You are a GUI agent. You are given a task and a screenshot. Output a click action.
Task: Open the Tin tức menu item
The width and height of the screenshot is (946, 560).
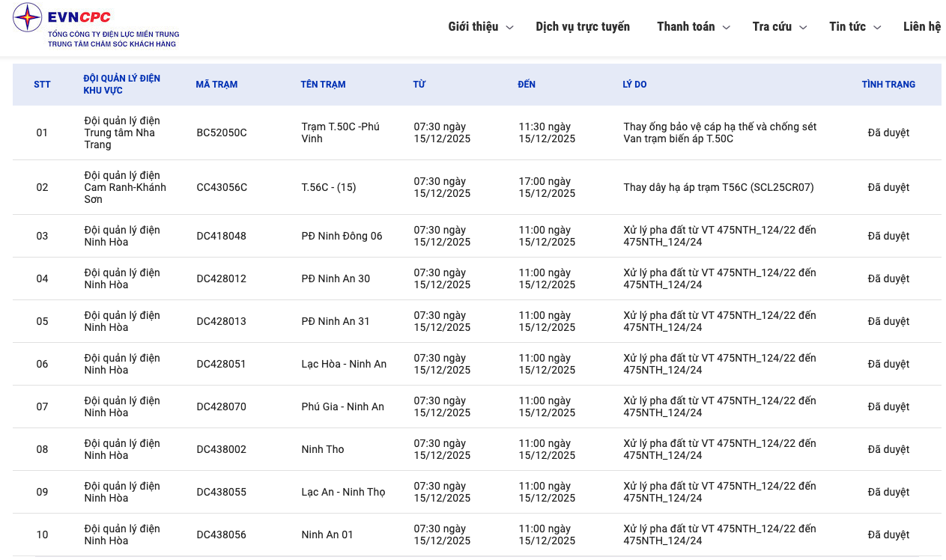tap(847, 27)
